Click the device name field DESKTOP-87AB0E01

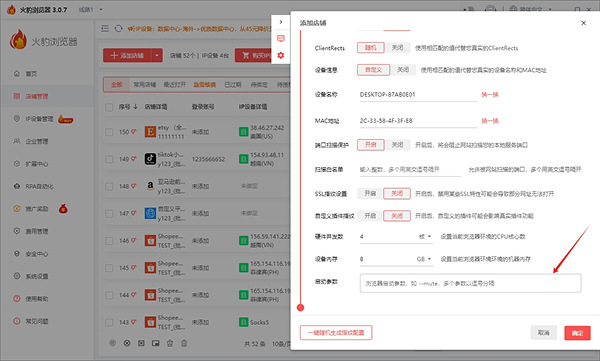(417, 95)
